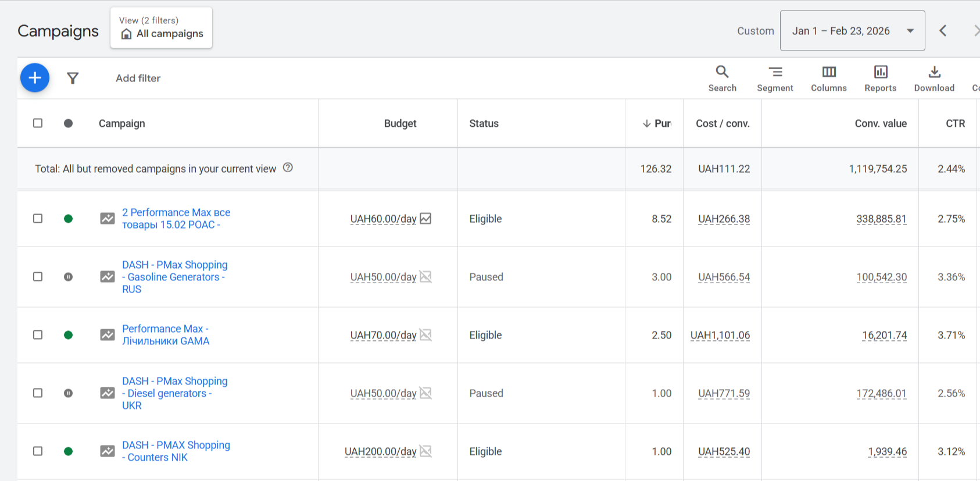Open the Reports icon

[x=880, y=79]
